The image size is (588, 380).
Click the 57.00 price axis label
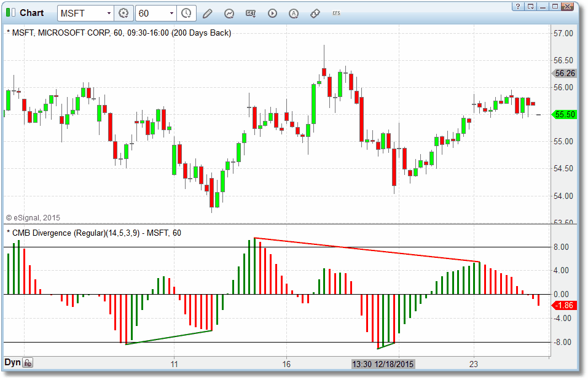(563, 33)
